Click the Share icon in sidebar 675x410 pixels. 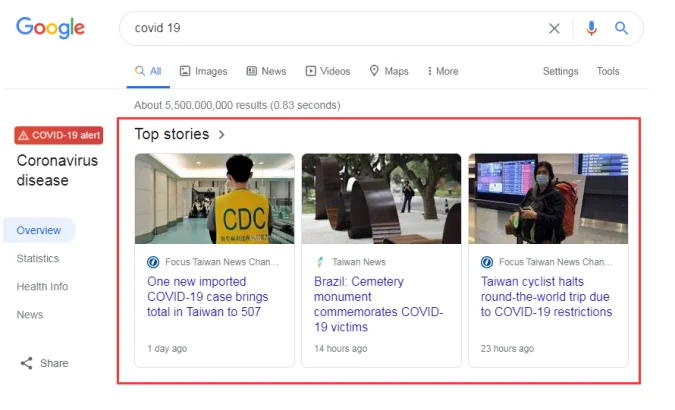point(27,363)
